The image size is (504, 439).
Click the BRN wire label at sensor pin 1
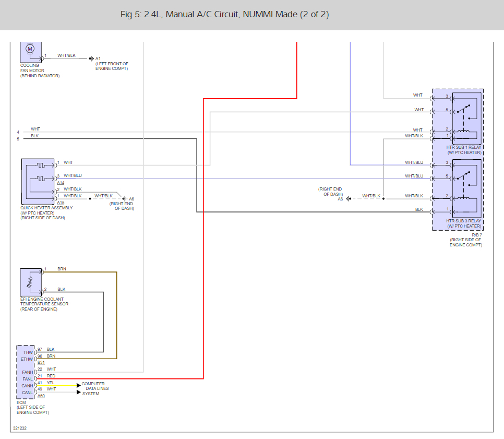pyautogui.click(x=62, y=269)
